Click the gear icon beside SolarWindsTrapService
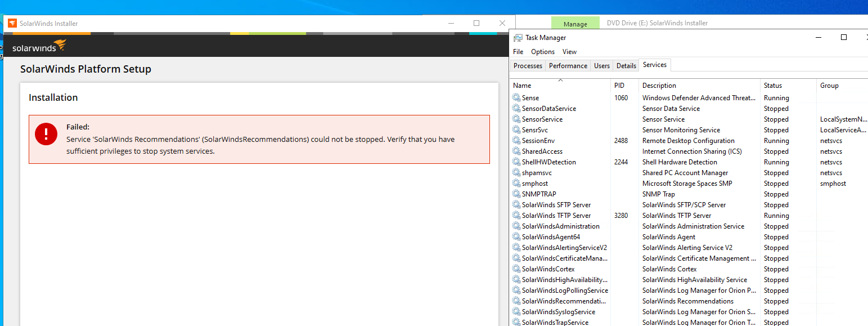The height and width of the screenshot is (326, 868). click(x=516, y=322)
